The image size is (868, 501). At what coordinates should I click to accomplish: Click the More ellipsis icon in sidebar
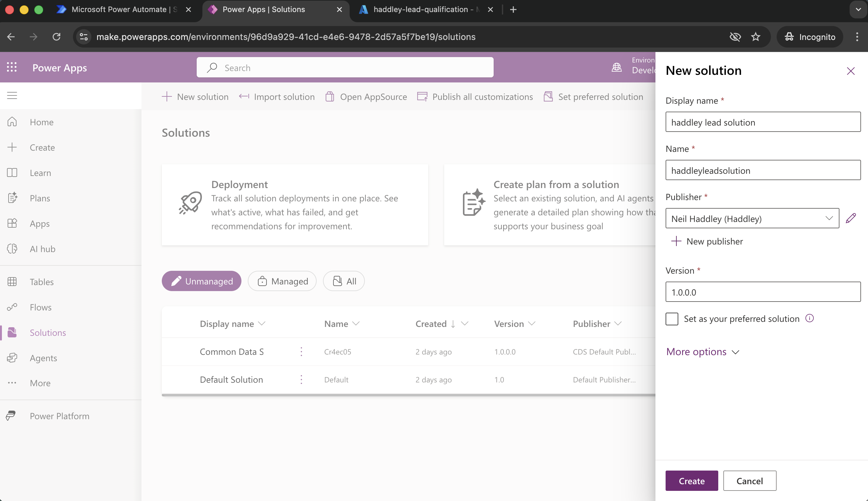coord(12,383)
